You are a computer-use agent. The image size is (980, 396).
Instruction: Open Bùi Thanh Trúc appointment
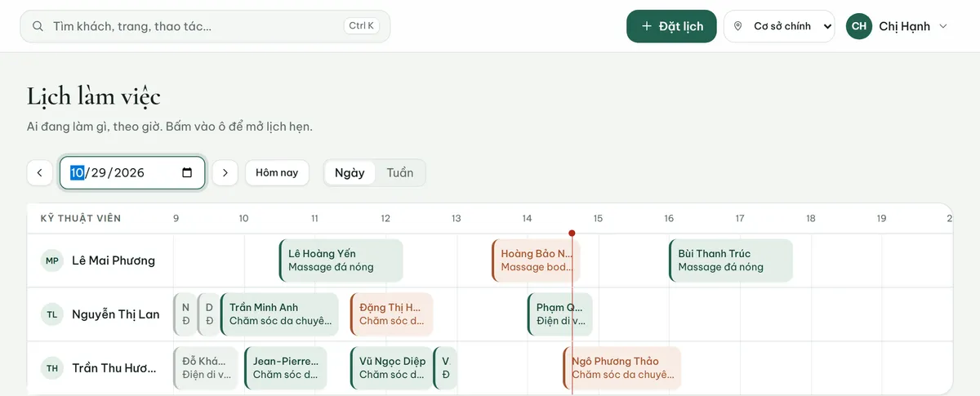tap(730, 260)
